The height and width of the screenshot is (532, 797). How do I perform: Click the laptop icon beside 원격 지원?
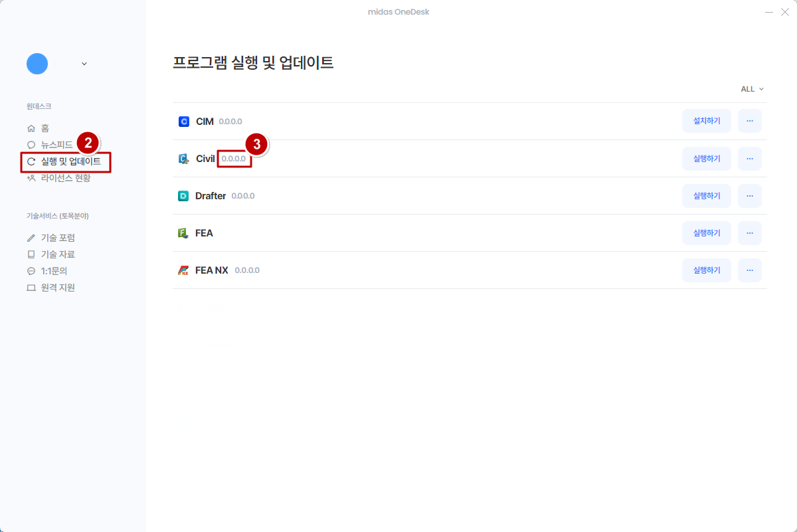pyautogui.click(x=31, y=288)
